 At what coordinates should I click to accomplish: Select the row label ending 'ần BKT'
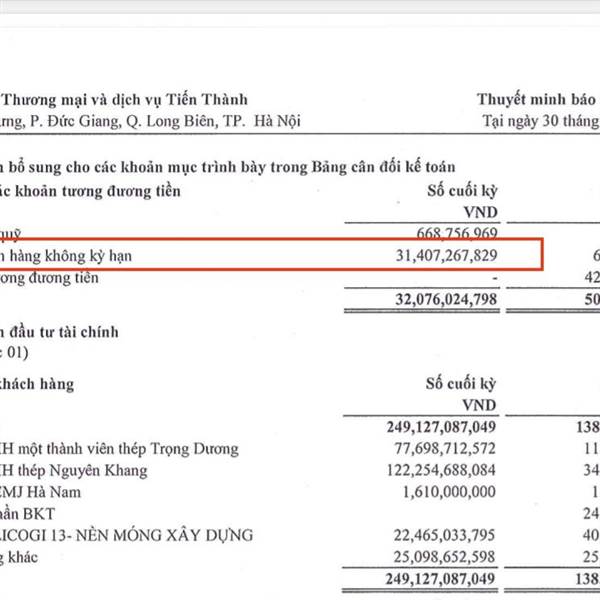28,514
